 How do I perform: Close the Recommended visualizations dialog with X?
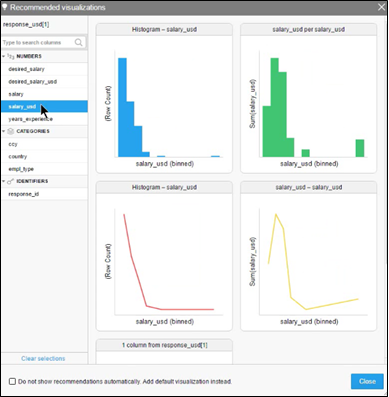(381, 7)
